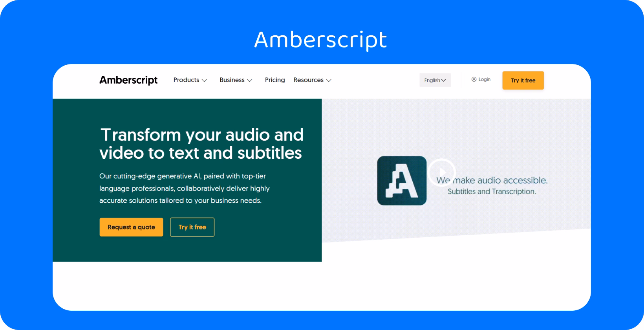Open the Business menu
The image size is (644, 330).
(236, 80)
